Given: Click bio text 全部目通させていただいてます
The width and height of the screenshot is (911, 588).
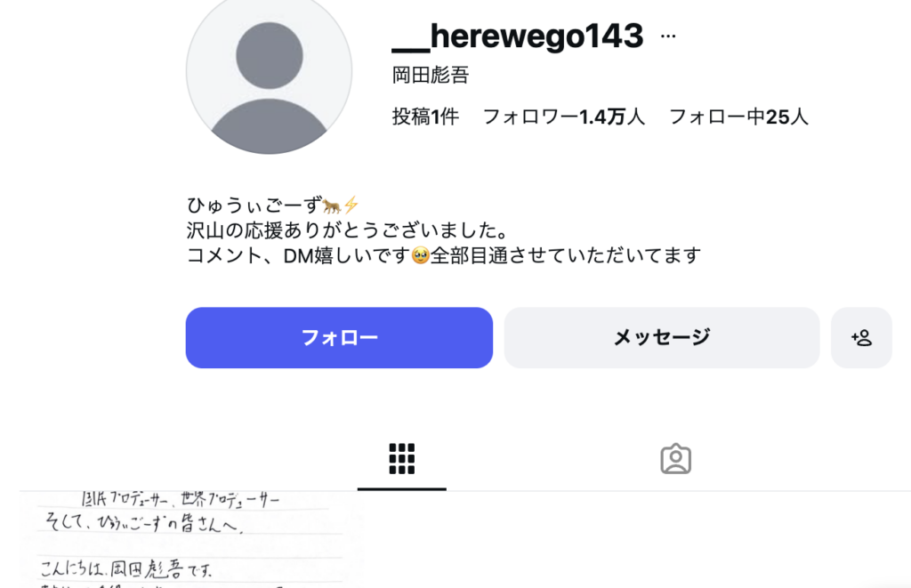Looking at the screenshot, I should pyautogui.click(x=565, y=255).
